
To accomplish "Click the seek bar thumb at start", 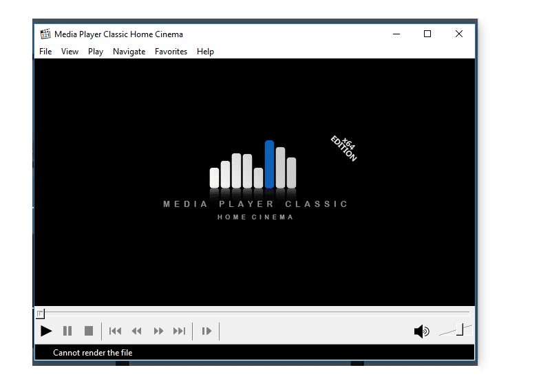I will (41, 314).
